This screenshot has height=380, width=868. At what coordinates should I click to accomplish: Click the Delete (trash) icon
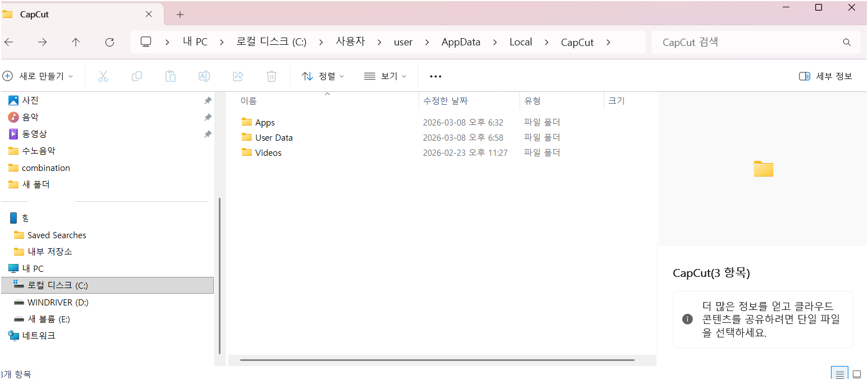coord(272,76)
